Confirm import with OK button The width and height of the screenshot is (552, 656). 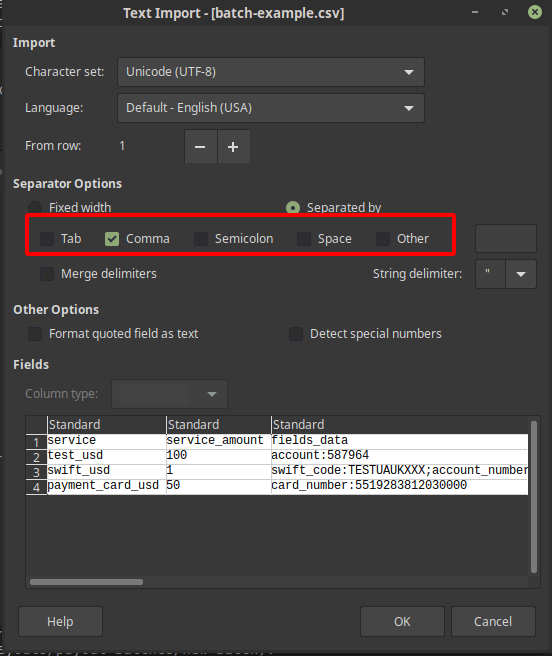pos(402,622)
